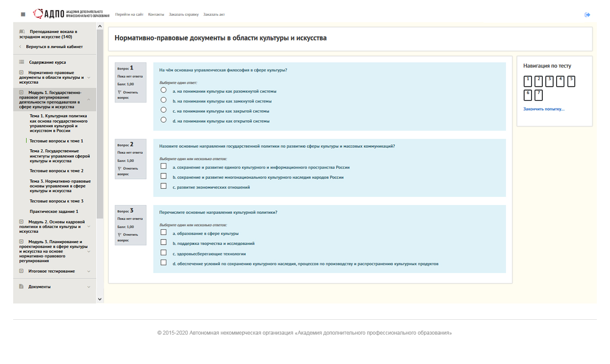Image resolution: width=610 pixels, height=364 pixels.
Task: Click flag icon for question 2
Action: (119, 168)
